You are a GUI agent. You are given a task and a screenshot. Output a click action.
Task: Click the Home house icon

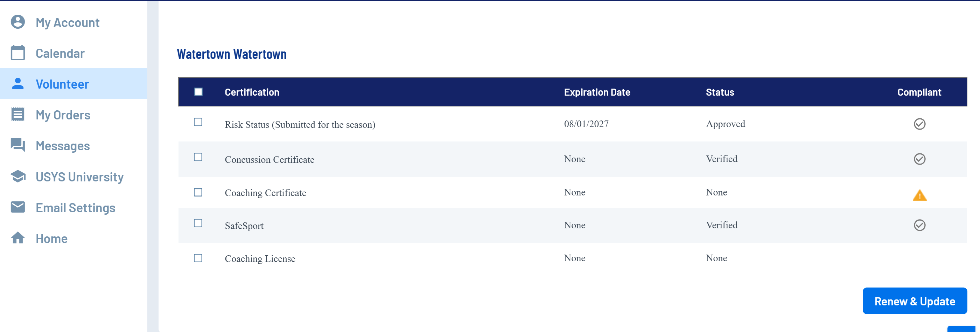[x=18, y=238]
